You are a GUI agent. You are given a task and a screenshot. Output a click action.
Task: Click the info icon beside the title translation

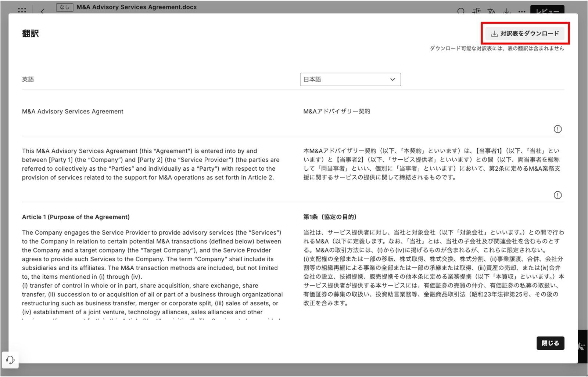pos(557,129)
